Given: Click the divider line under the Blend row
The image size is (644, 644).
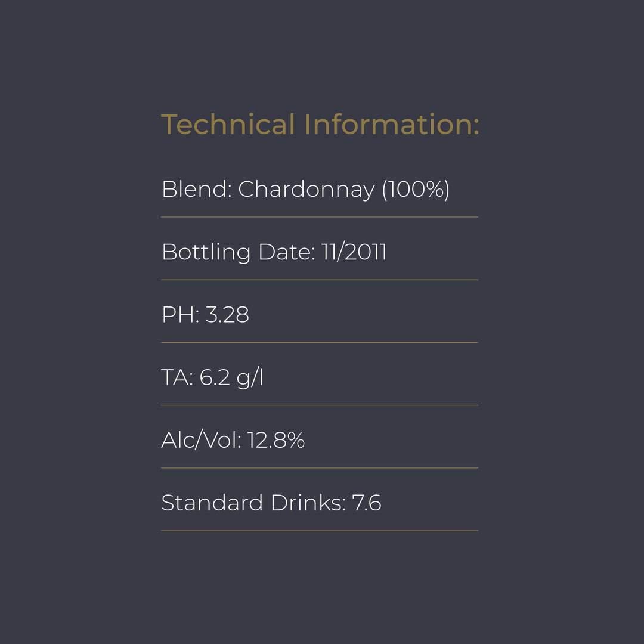Looking at the screenshot, I should tap(320, 217).
